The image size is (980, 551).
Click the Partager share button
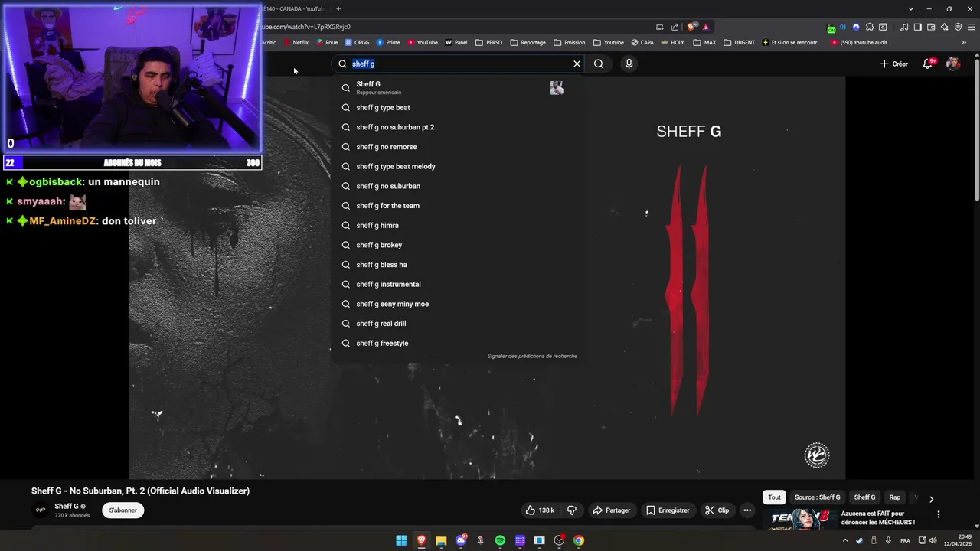611,510
